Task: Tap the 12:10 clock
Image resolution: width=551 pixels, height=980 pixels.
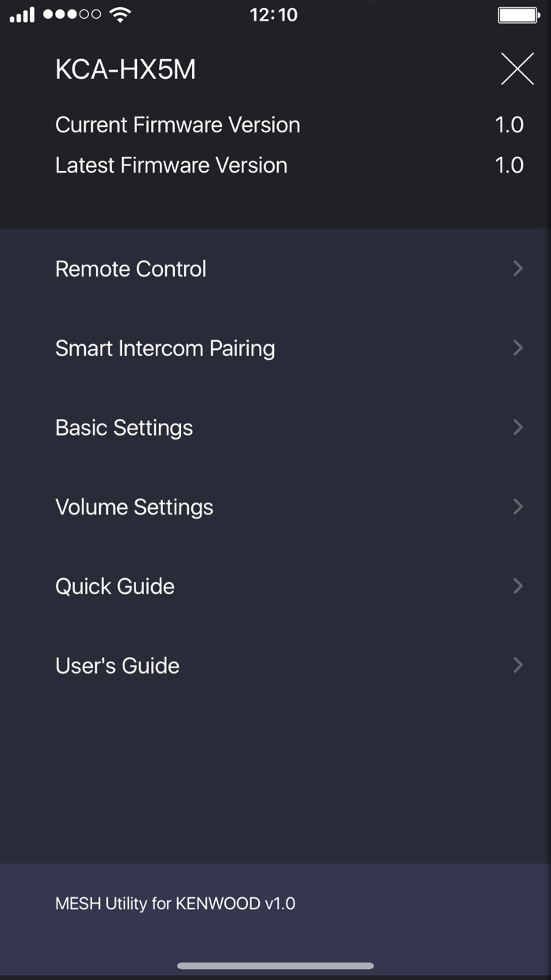Action: pyautogui.click(x=274, y=14)
